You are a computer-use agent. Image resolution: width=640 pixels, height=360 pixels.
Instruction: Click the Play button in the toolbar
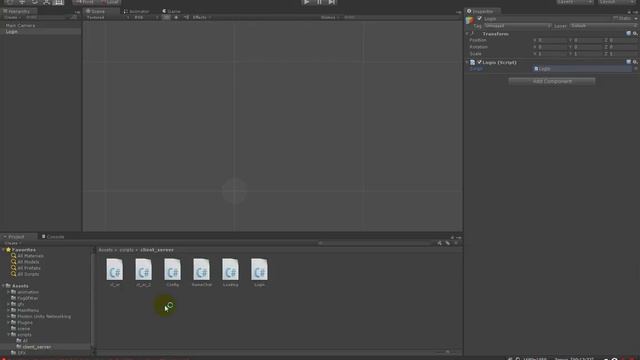click(307, 2)
